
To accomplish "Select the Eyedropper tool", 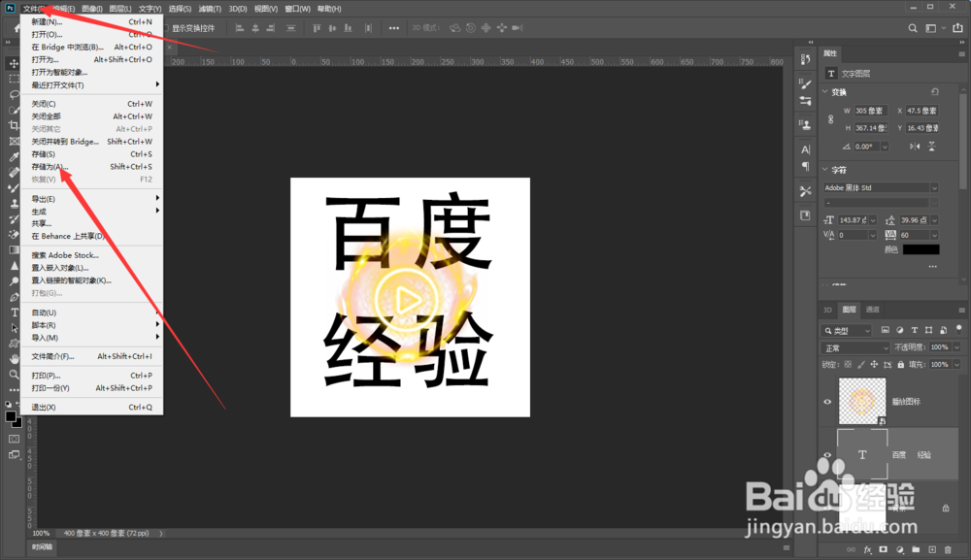I will pyautogui.click(x=14, y=157).
